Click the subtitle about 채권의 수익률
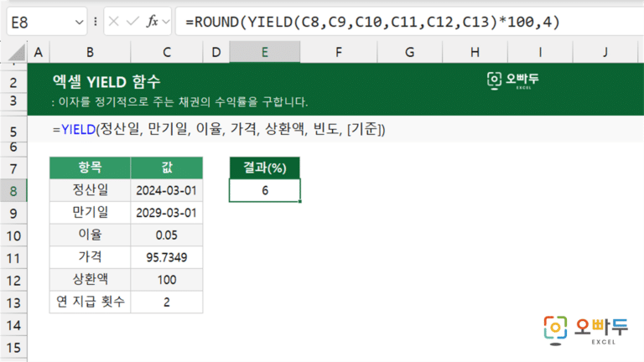This screenshot has height=362, width=644. pos(180,101)
